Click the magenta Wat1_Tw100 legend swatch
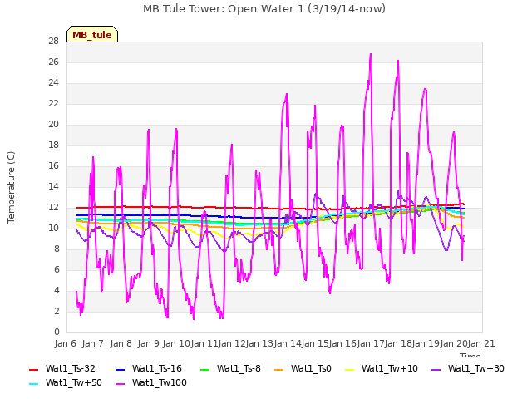 pyautogui.click(x=121, y=384)
